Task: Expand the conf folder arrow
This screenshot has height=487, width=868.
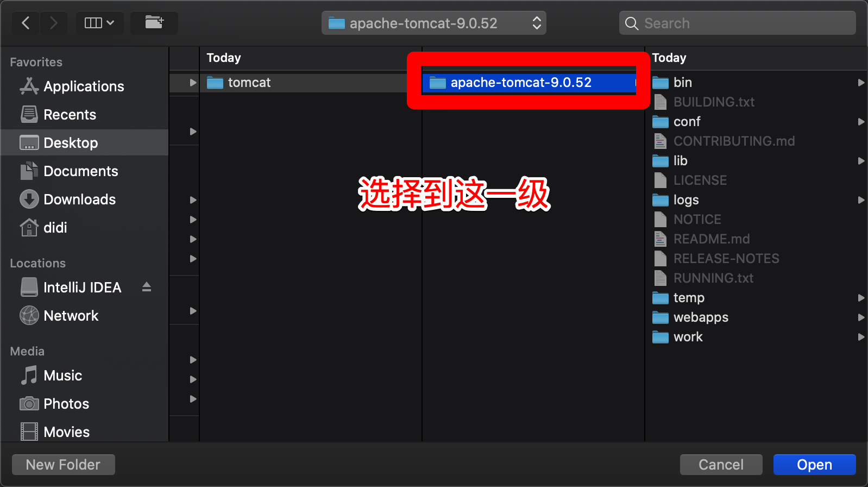Action: pos(861,122)
